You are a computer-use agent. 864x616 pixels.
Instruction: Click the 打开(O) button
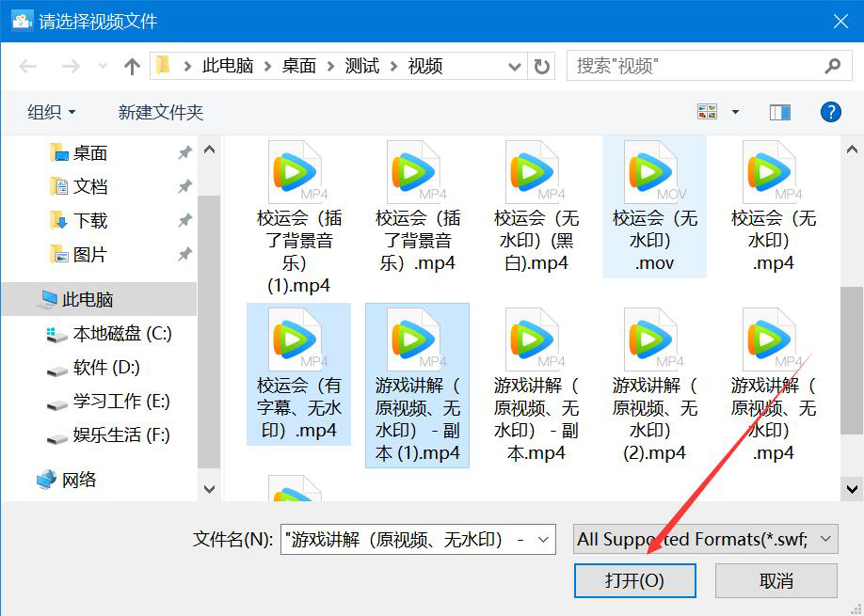(634, 580)
